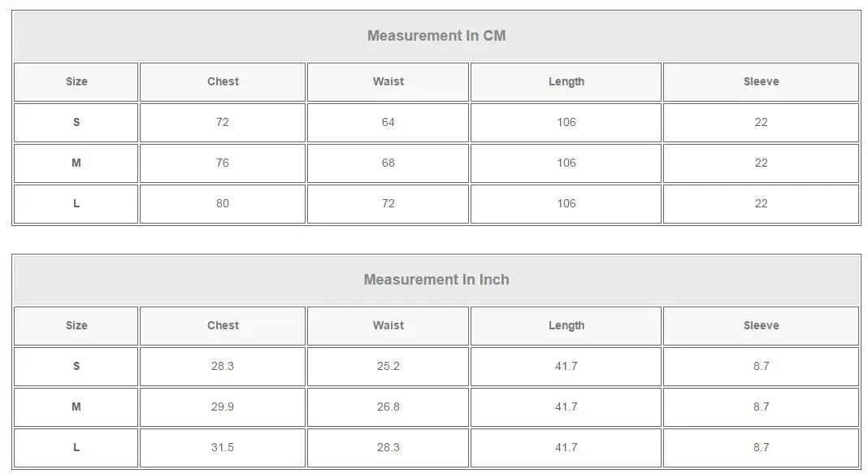Select the Waist header in the CM table
Viewport: 868px width, 474px height.
click(388, 81)
